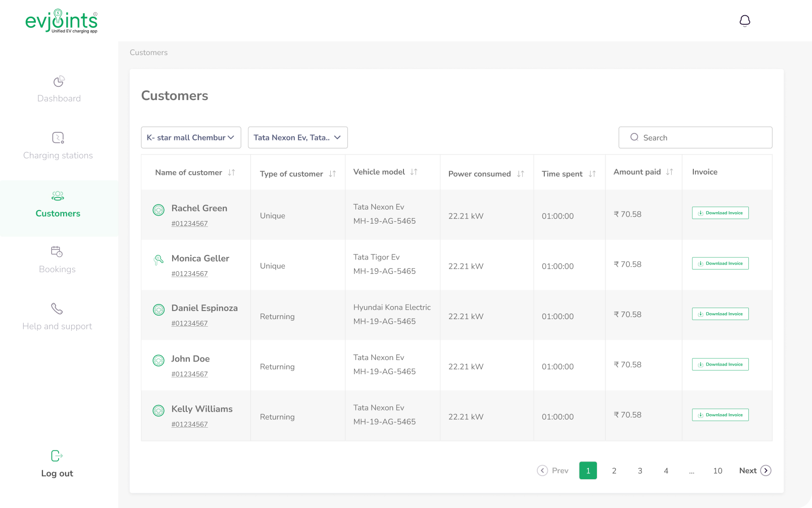Expand the K- star mall Chembur dropdown
This screenshot has height=508, width=812.
(191, 137)
